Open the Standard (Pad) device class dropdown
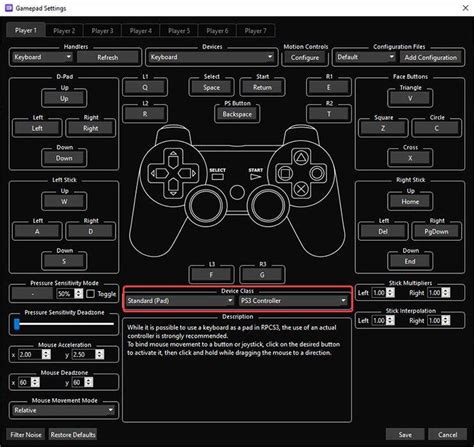 (x=180, y=301)
